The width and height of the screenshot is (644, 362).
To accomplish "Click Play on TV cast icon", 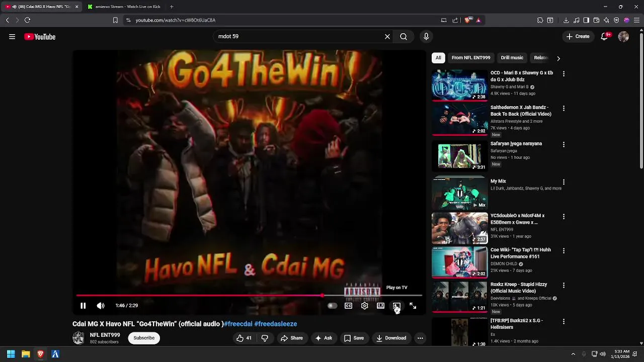I will [x=396, y=306].
